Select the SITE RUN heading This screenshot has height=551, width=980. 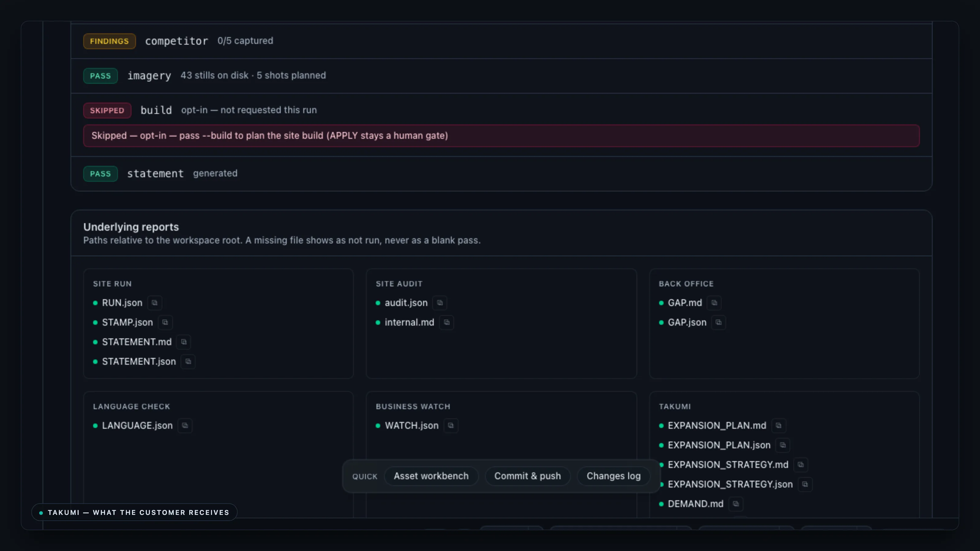tap(112, 284)
